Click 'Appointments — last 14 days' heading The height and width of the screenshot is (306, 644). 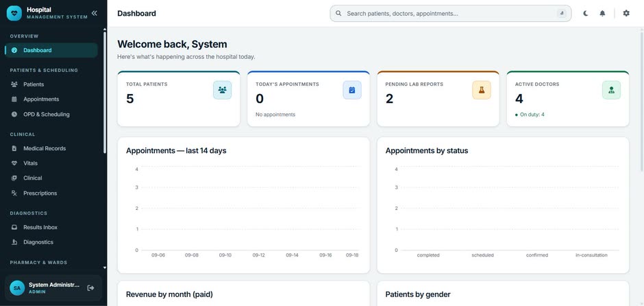point(176,150)
